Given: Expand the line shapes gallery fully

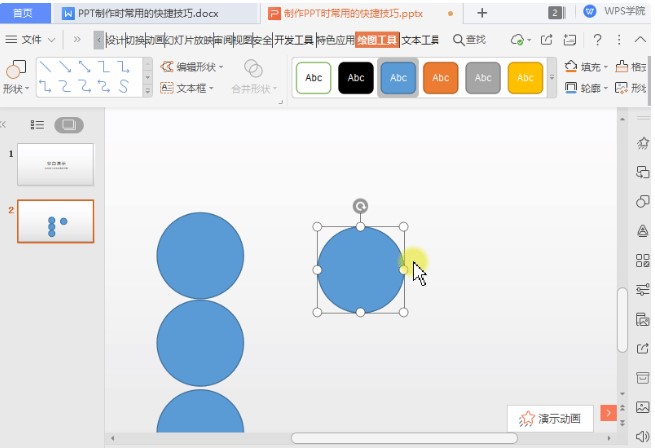Looking at the screenshot, I should tap(147, 90).
